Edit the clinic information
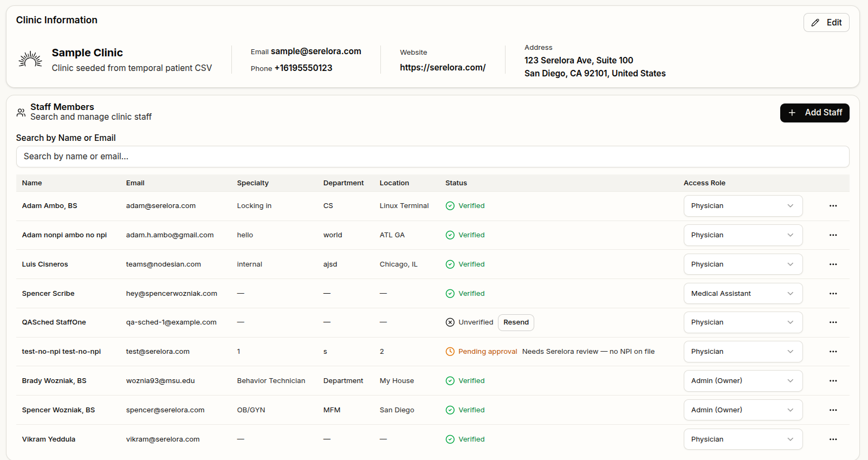This screenshot has width=868, height=460. [826, 23]
